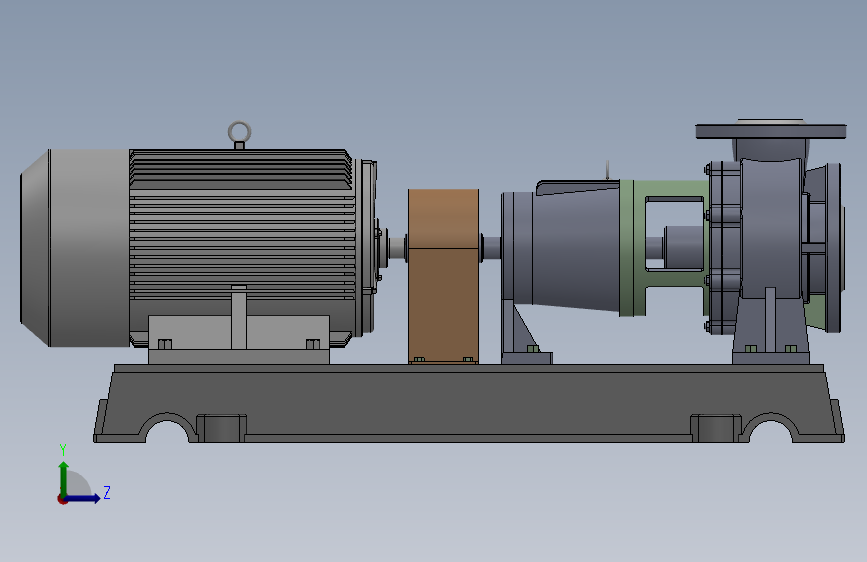Screen dimensions: 867x562
Task: Click the 'Z' axis label
Action: [107, 492]
